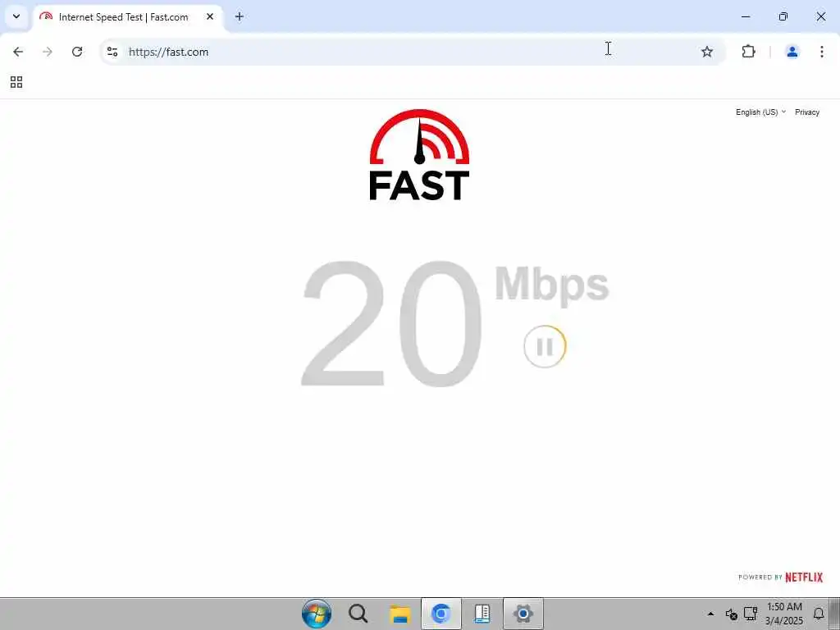Open File Explorer from the taskbar

399,614
